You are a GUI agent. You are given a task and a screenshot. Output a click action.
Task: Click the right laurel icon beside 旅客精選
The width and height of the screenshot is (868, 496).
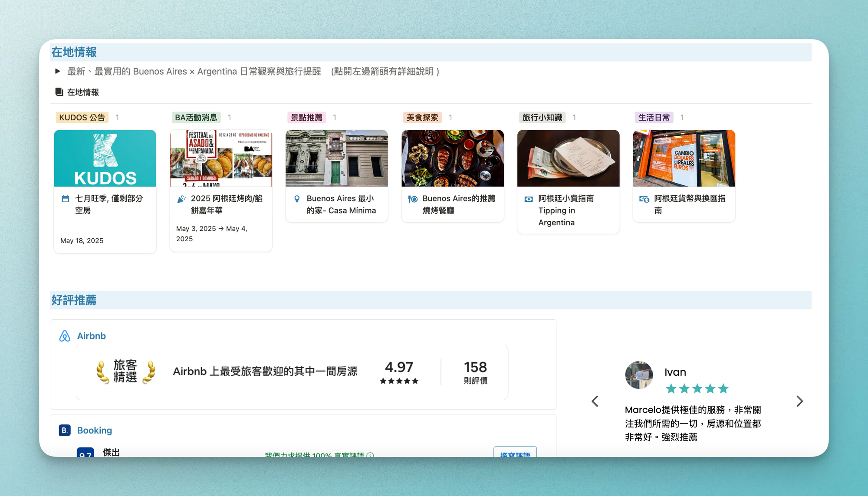[149, 372]
